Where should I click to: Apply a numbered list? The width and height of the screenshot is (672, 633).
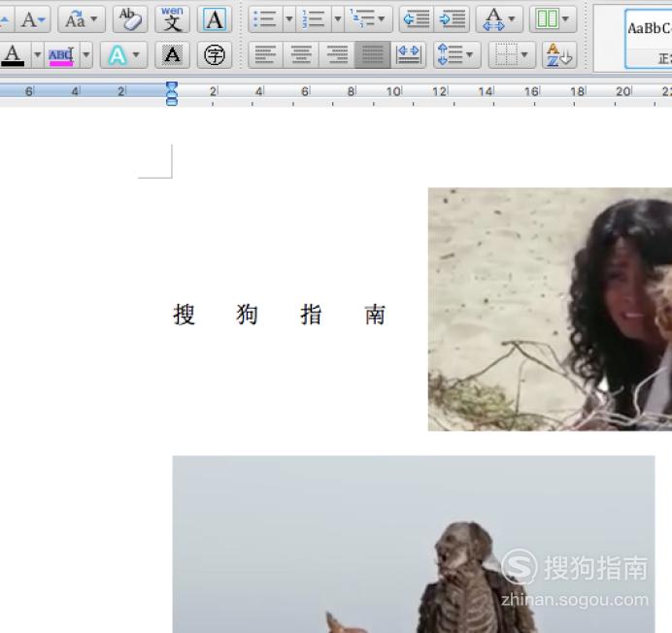coord(314,19)
